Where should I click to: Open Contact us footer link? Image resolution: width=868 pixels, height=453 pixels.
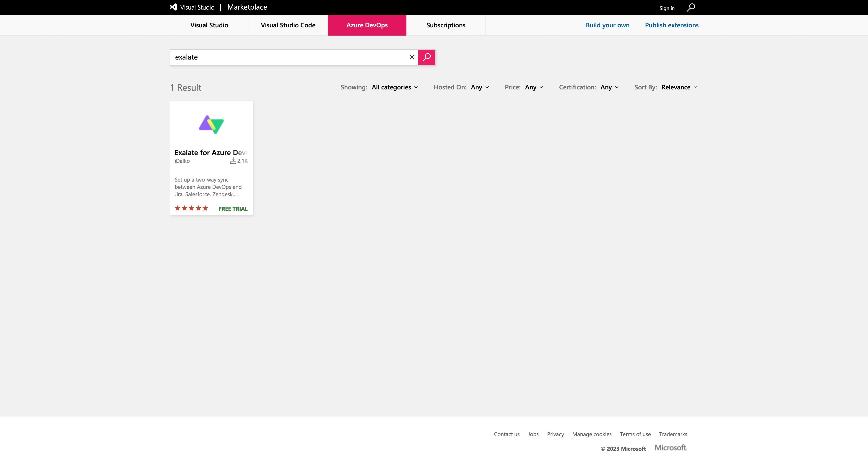pyautogui.click(x=507, y=434)
